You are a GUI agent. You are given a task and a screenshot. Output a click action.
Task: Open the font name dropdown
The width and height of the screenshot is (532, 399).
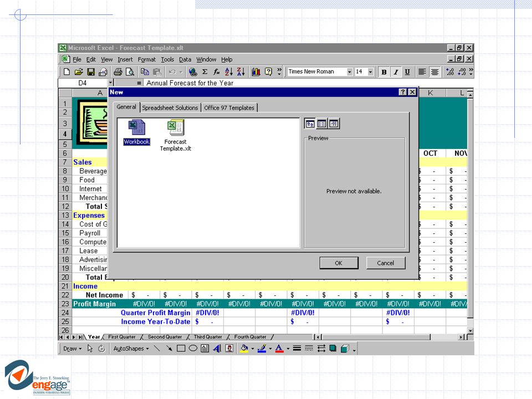click(350, 72)
